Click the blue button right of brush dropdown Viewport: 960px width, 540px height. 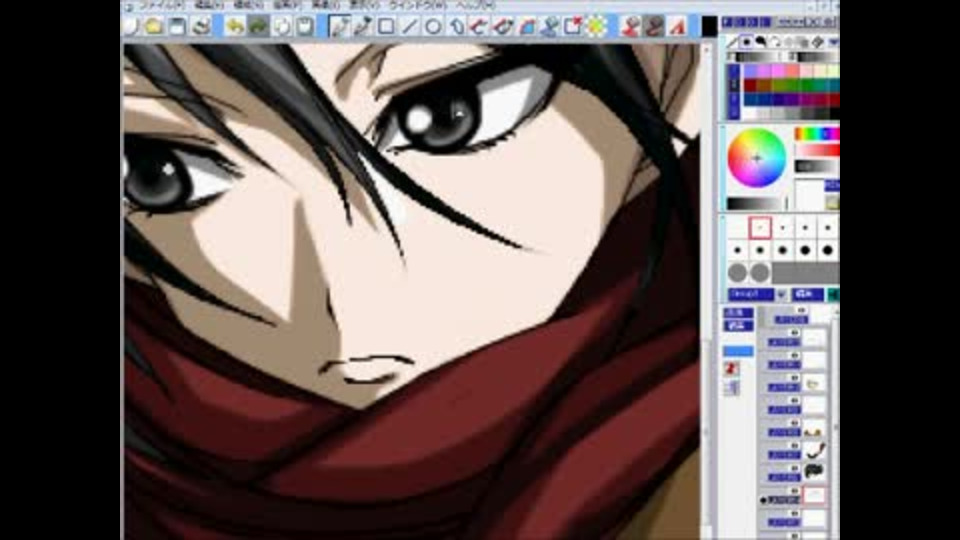coord(807,294)
